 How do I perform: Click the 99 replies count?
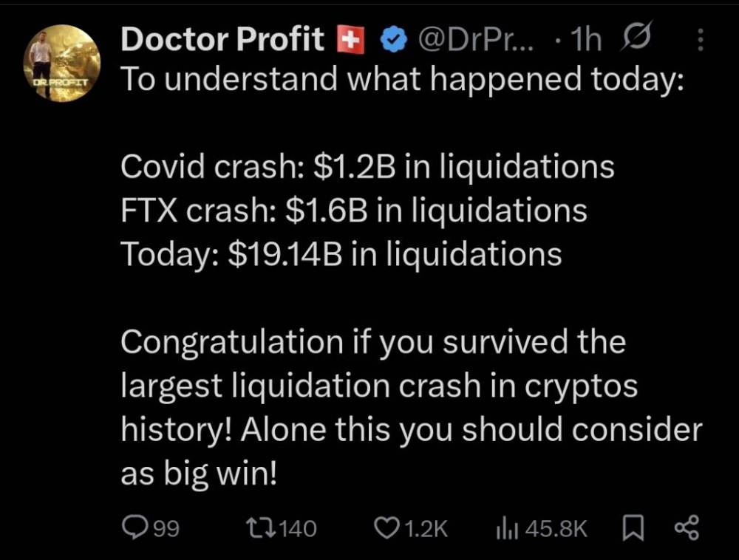click(x=166, y=528)
